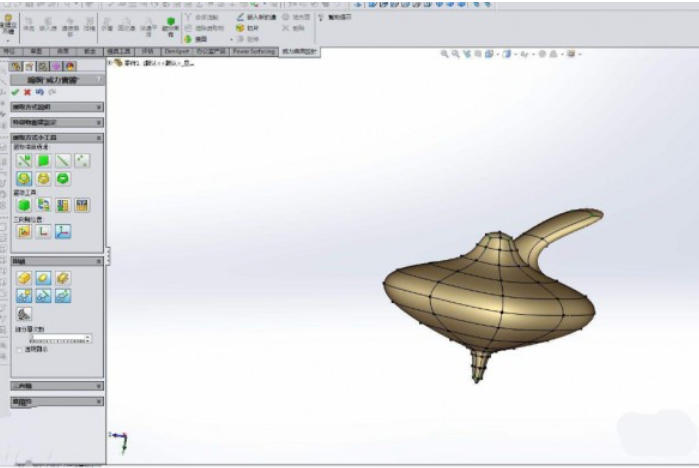This screenshot has width=699, height=468.
Task: Click the slider track in the lower panel
Action: click(58, 339)
